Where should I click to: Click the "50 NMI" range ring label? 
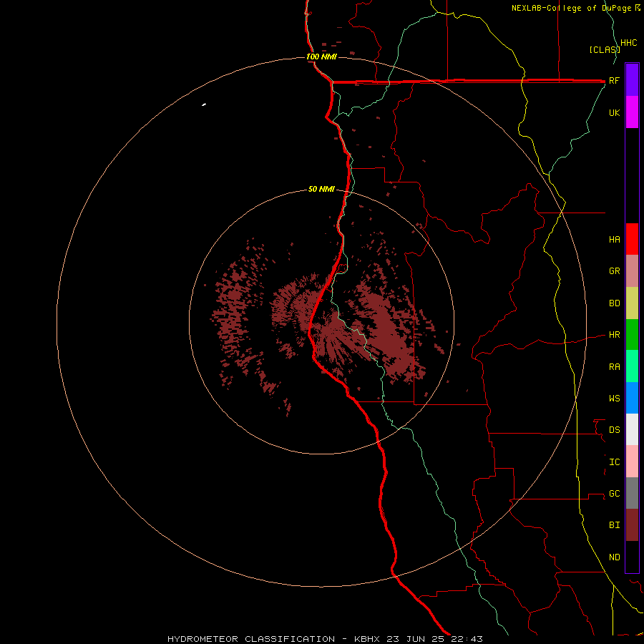(x=321, y=190)
